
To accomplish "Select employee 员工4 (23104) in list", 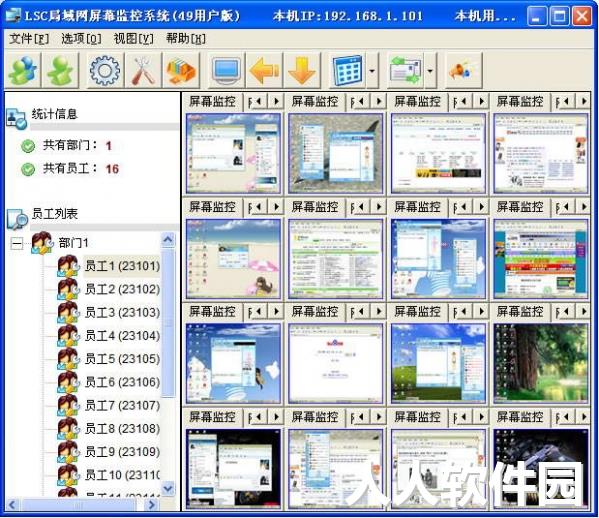I will click(x=122, y=336).
